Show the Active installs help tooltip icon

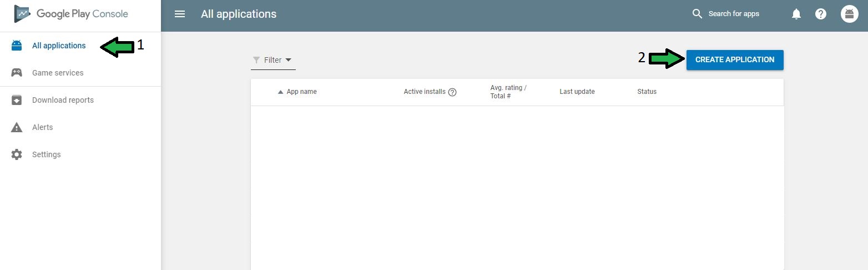(x=452, y=92)
